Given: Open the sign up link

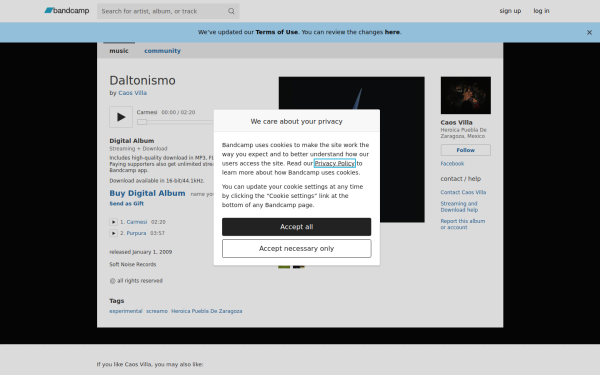Looking at the screenshot, I should tap(510, 11).
